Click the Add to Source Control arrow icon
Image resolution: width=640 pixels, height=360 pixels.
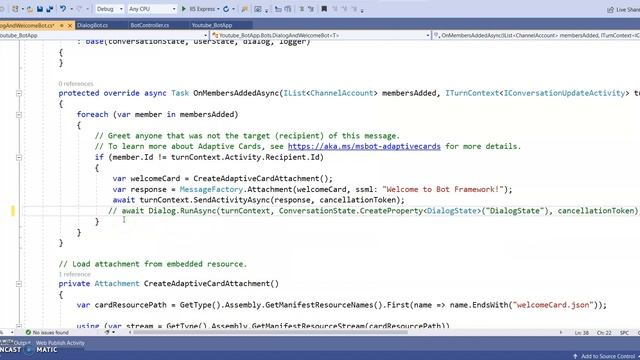tap(575, 356)
